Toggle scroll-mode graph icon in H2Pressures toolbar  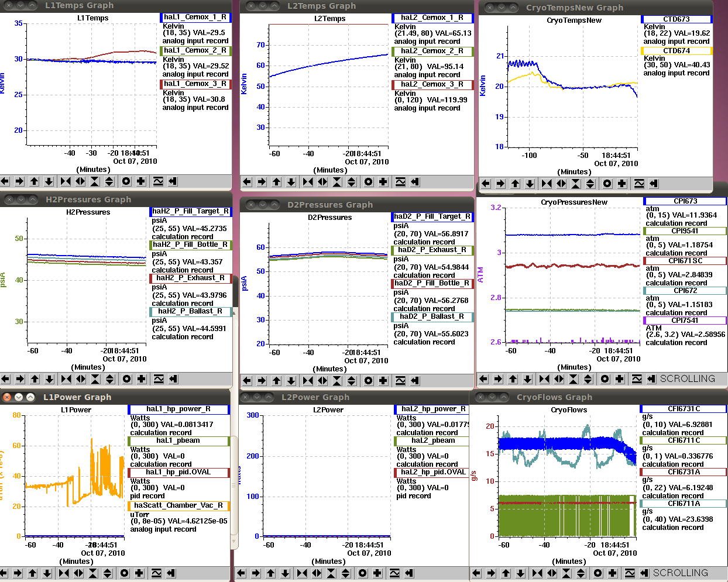[x=159, y=379]
